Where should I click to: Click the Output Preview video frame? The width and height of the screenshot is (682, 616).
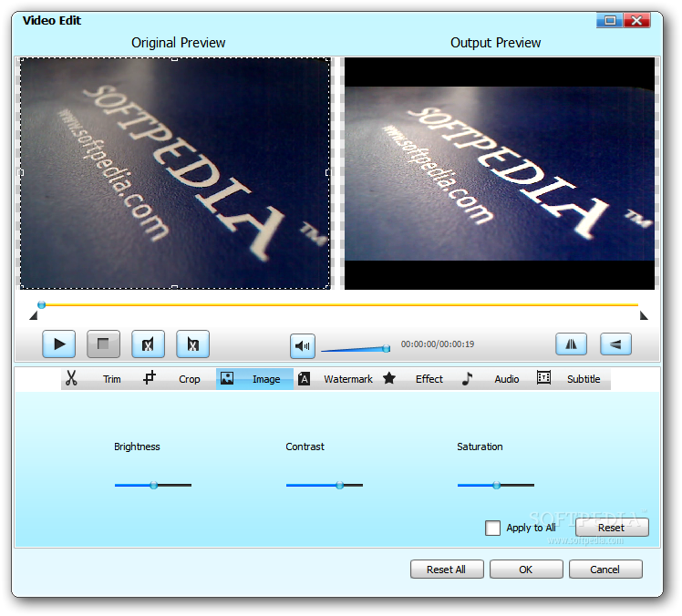click(500, 173)
